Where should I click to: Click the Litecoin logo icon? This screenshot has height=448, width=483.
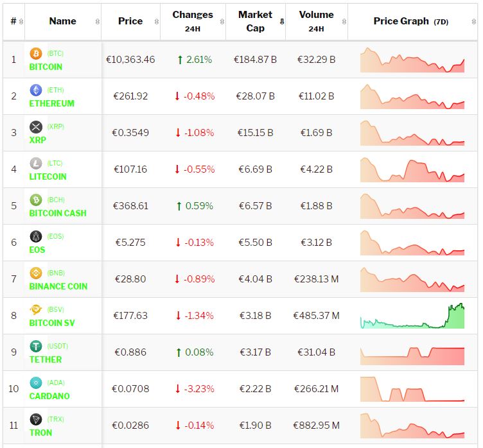36,164
